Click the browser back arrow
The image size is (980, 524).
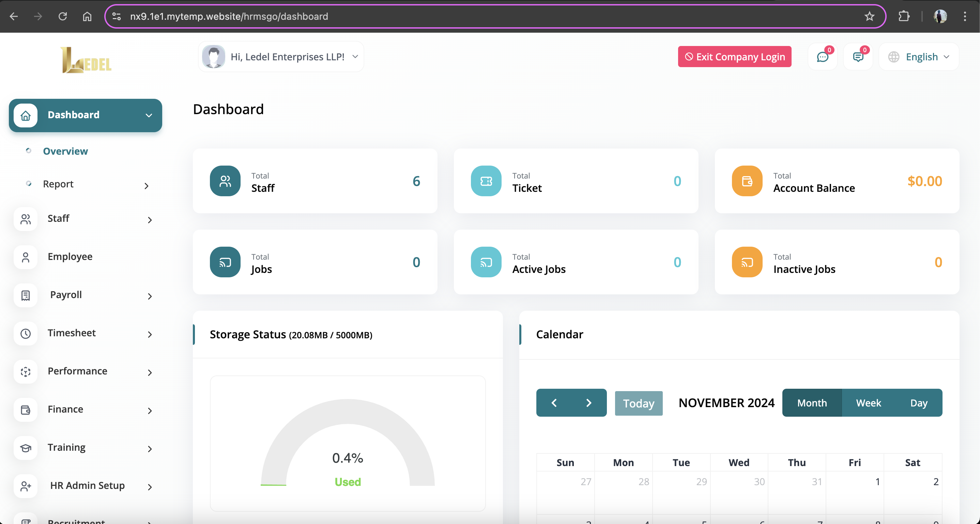tap(14, 16)
